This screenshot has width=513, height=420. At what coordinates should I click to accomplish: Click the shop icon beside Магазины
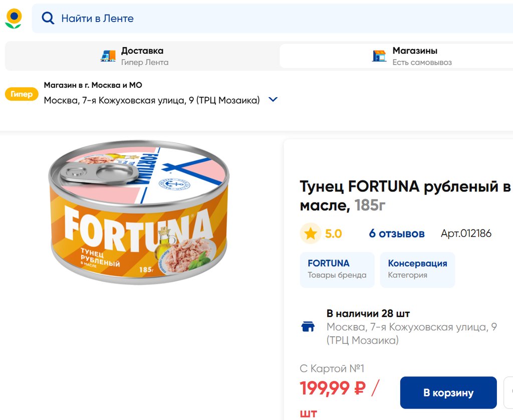pyautogui.click(x=379, y=56)
